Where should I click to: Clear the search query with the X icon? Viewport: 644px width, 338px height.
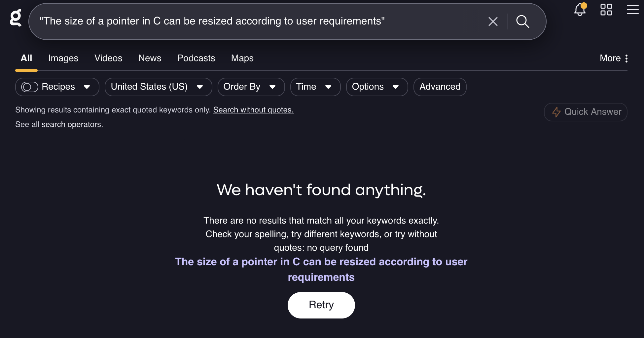(x=493, y=21)
